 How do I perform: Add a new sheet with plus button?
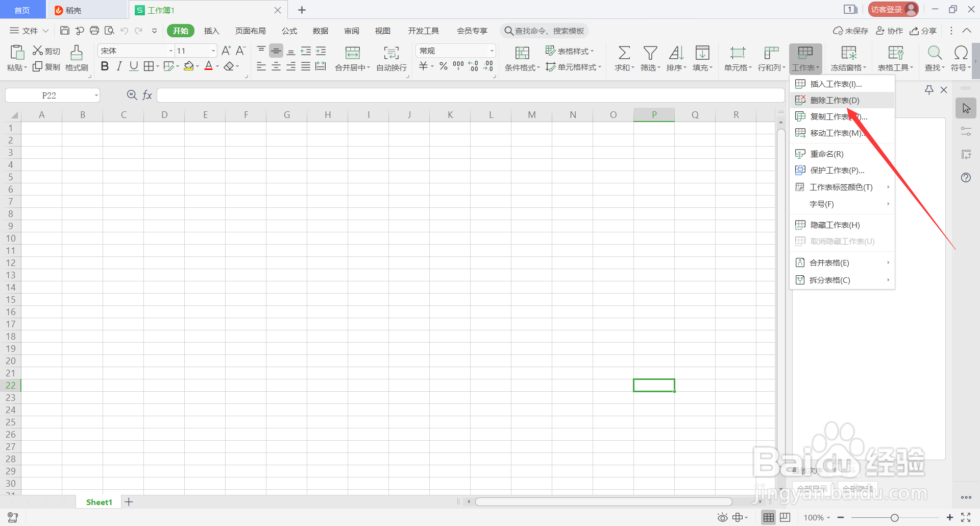[129, 502]
